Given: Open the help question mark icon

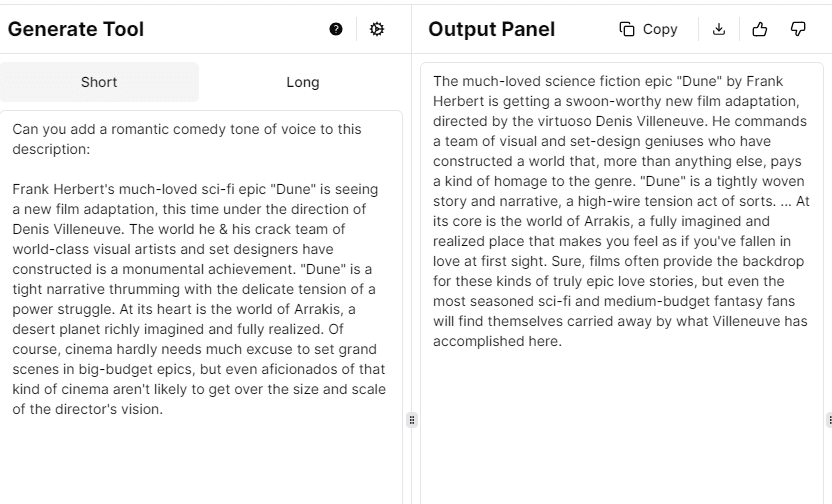Looking at the screenshot, I should coord(336,30).
